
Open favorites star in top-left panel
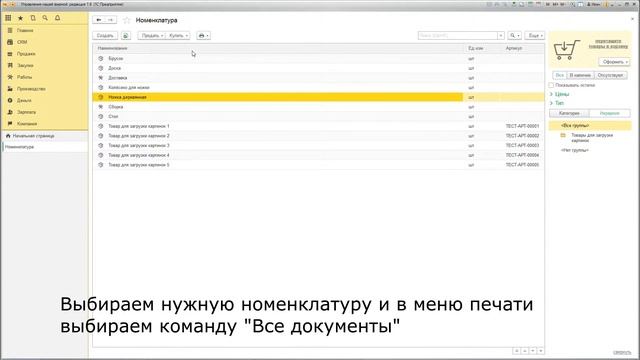pos(20,18)
